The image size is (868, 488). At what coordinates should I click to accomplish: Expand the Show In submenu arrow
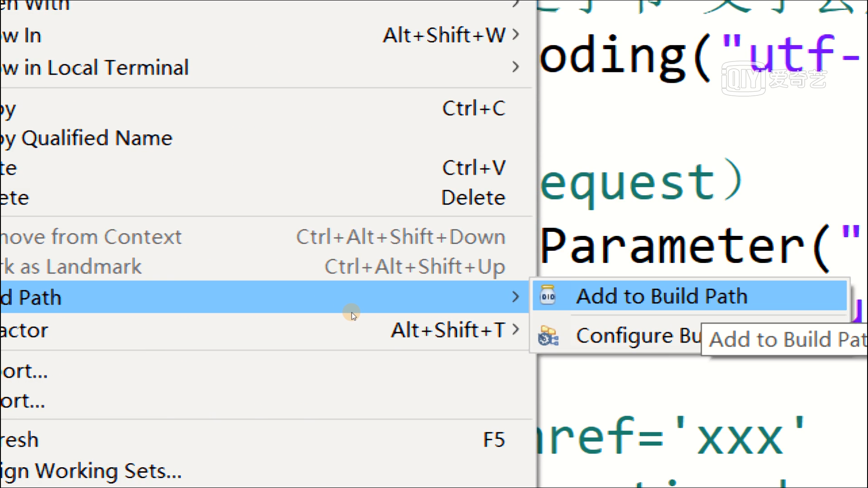tap(515, 35)
